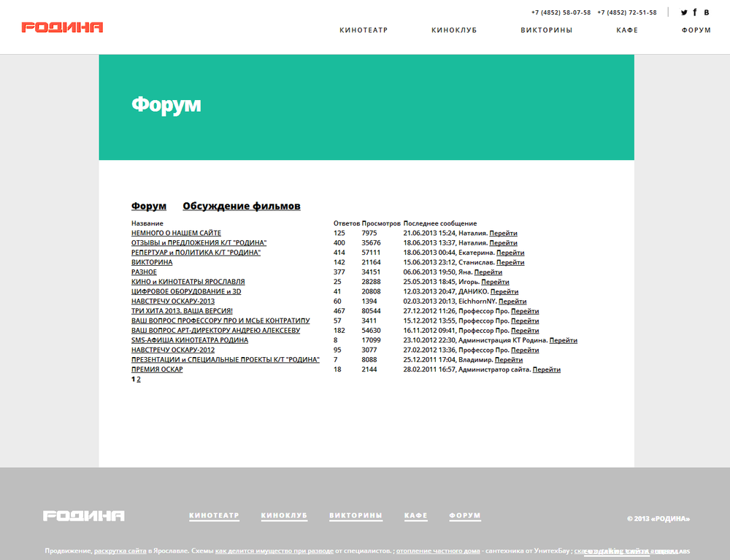Open the VK icon in header
The height and width of the screenshot is (560, 730).
[x=706, y=12]
